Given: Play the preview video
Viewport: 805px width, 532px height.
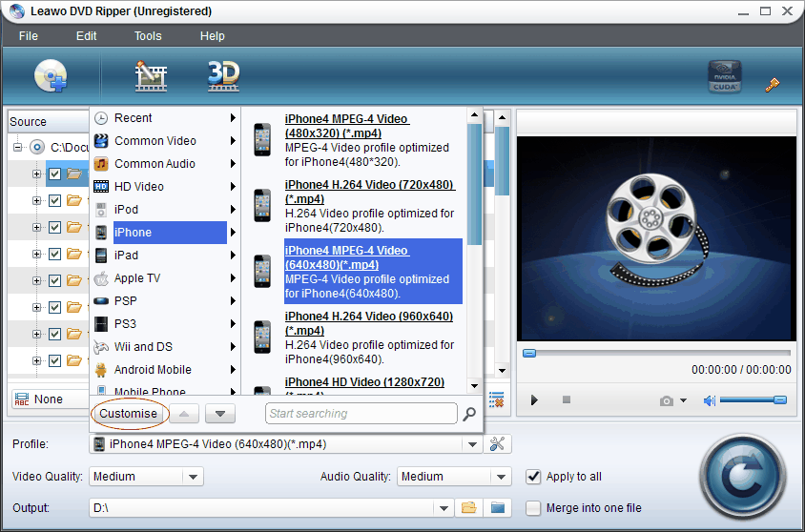Looking at the screenshot, I should [x=534, y=399].
